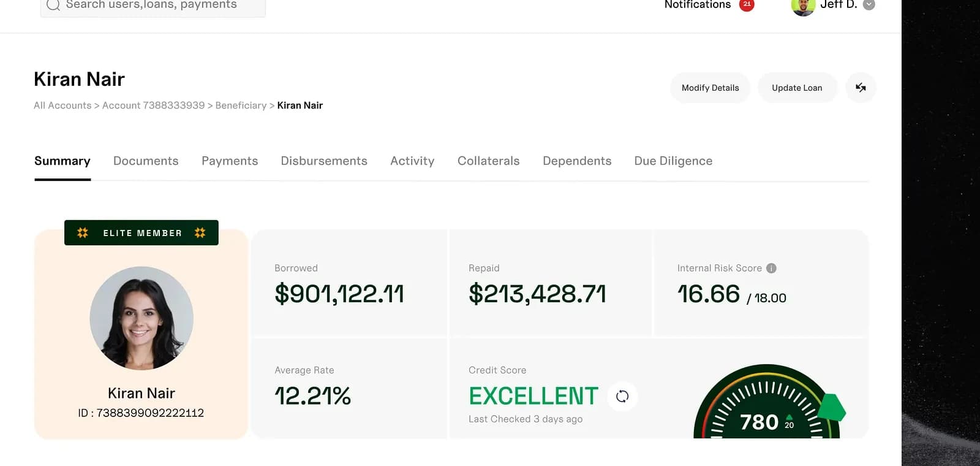980x466 pixels.
Task: Switch to the Documents tab
Action: [x=146, y=161]
